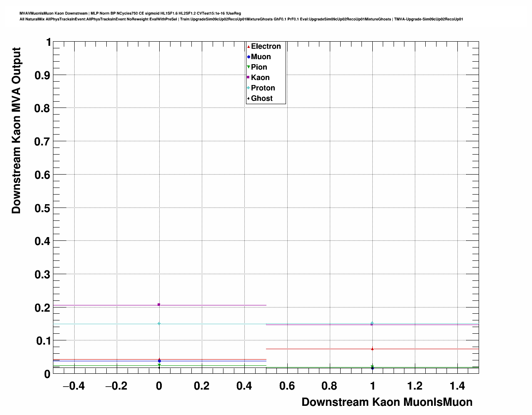Click the x-axis label "0" under the first bin
This screenshot has width=532, height=415.
coord(159,386)
